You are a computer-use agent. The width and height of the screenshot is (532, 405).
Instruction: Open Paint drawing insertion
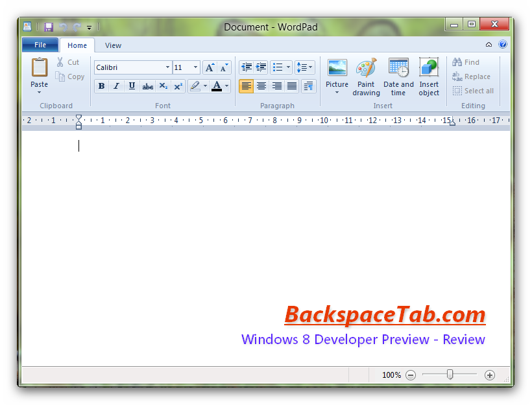(366, 73)
